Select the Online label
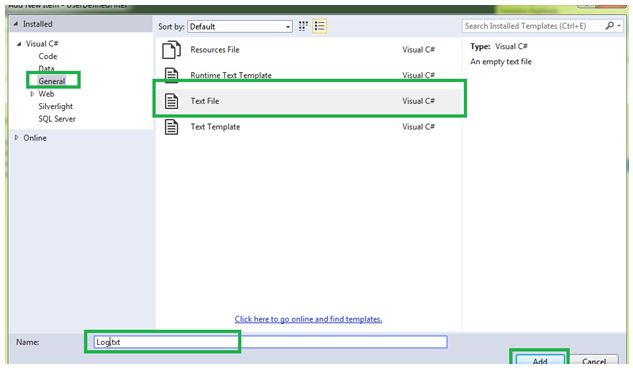The height and width of the screenshot is (368, 633). [x=35, y=138]
